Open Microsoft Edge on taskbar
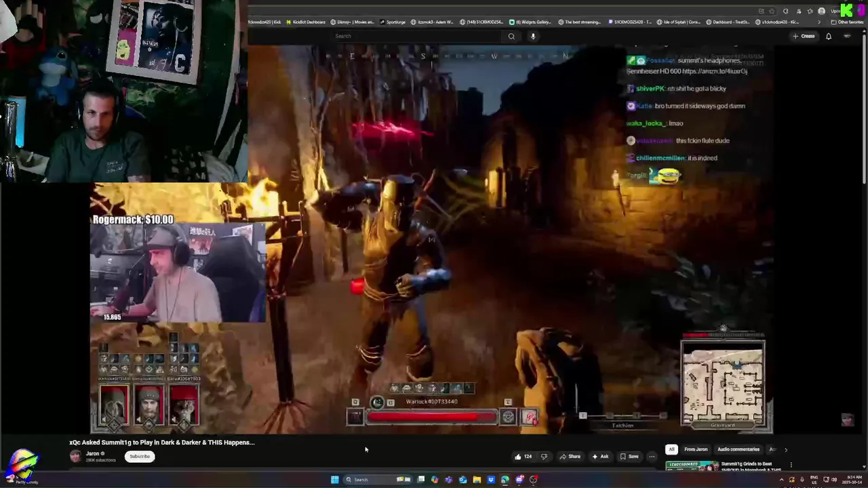Viewport: 868px width, 488px height. click(505, 480)
